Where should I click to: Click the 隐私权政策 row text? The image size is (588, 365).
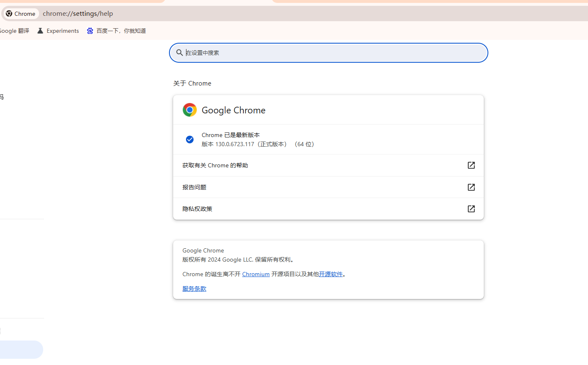coord(197,209)
